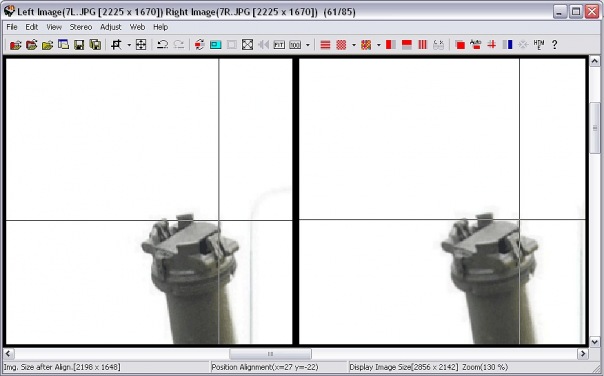The image size is (604, 376).
Task: Click the Auto alignment icon
Action: [x=475, y=45]
